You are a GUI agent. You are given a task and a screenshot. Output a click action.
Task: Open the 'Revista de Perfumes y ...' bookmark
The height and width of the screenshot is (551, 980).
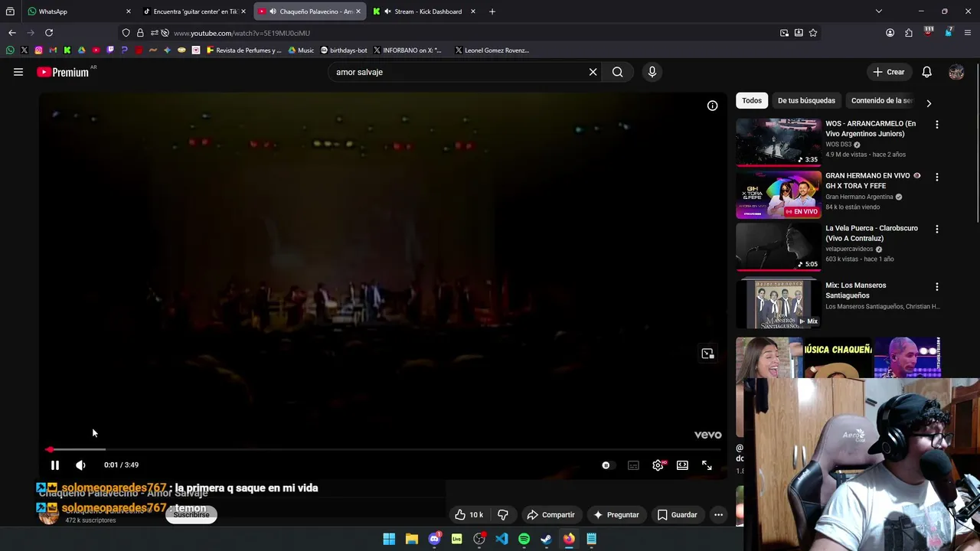pos(244,51)
